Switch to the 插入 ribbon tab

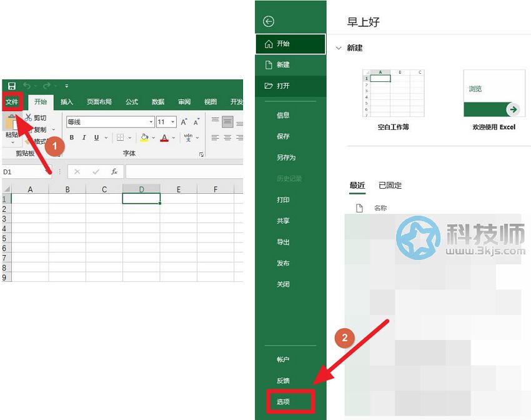[x=67, y=102]
